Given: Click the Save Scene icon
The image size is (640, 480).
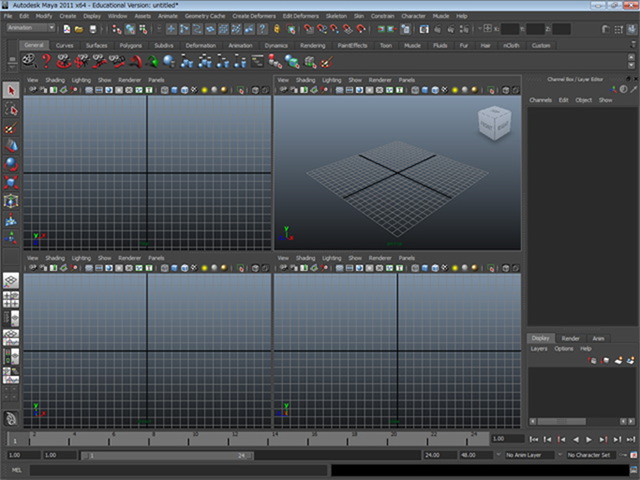Looking at the screenshot, I should coord(93,29).
